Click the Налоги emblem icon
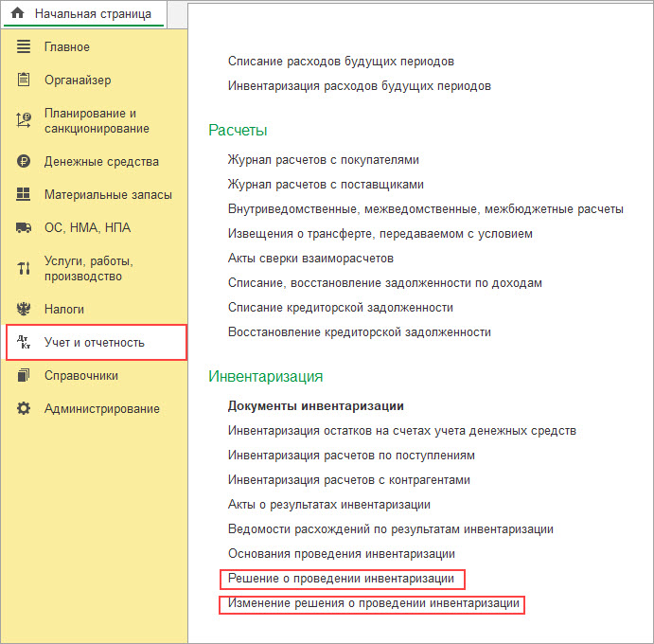 click(x=24, y=309)
